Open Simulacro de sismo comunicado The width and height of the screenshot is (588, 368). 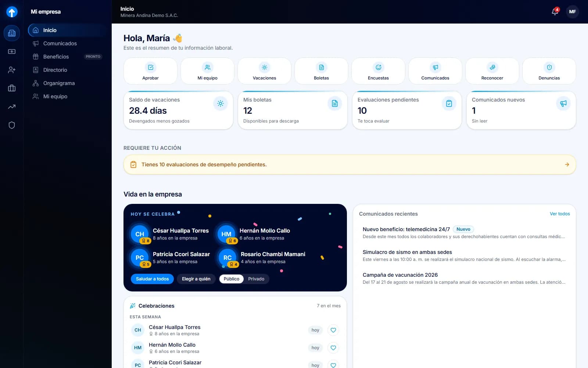click(464, 255)
